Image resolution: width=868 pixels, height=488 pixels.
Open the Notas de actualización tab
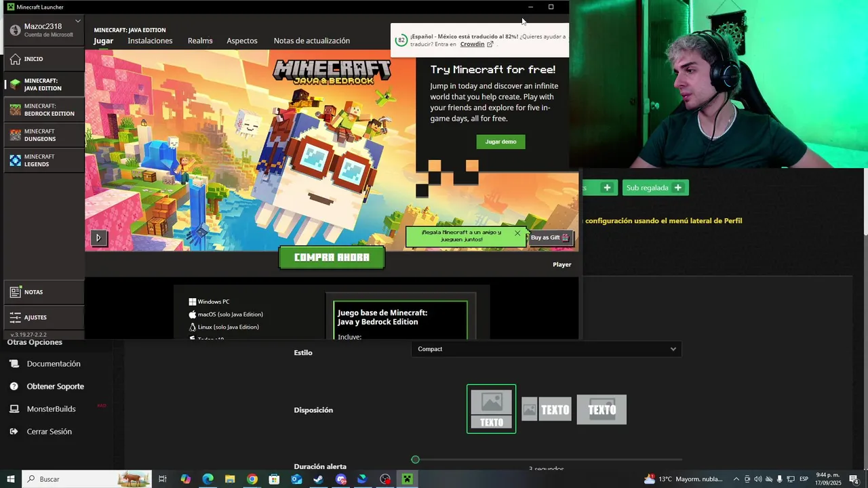[x=312, y=41]
